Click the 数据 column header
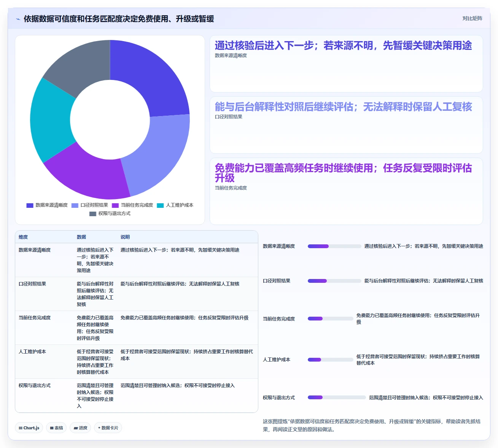This screenshot has height=448, width=498. (81, 237)
